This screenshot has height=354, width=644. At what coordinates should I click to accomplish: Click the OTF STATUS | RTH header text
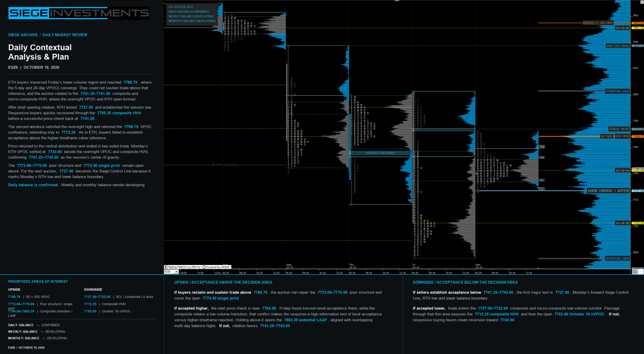(x=180, y=7)
